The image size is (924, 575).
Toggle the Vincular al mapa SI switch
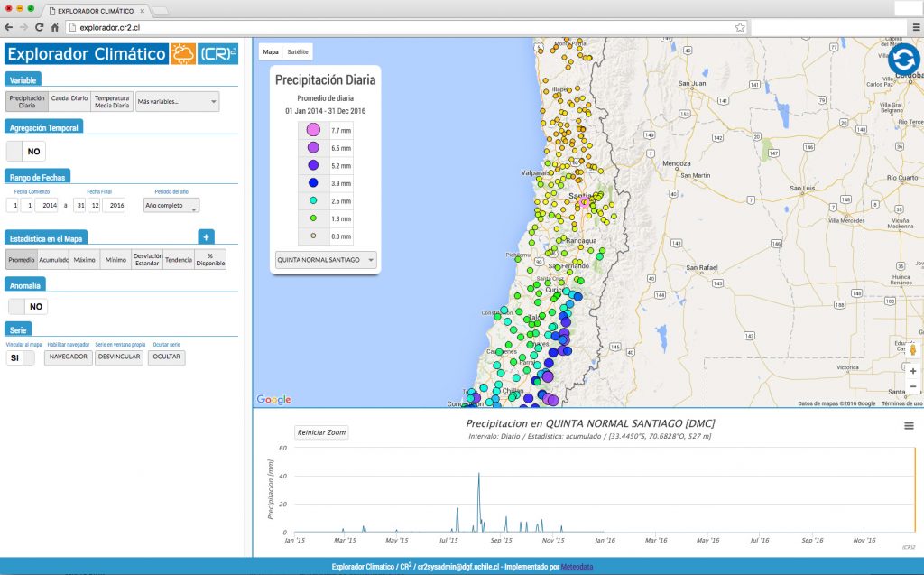coord(21,357)
